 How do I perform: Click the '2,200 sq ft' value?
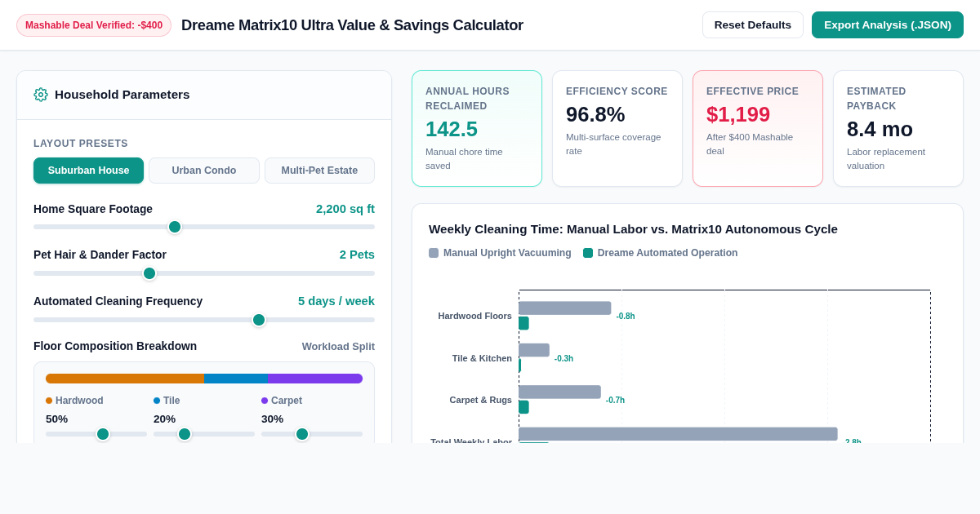[x=345, y=209]
